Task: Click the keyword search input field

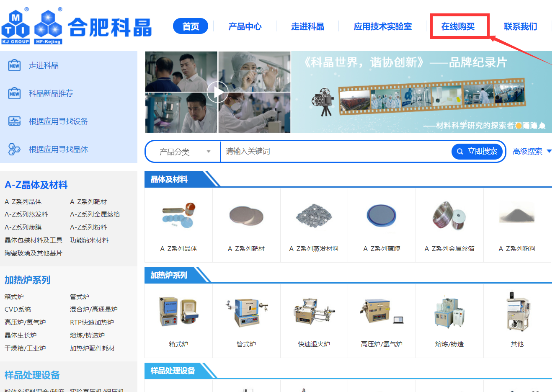Action: pos(335,152)
